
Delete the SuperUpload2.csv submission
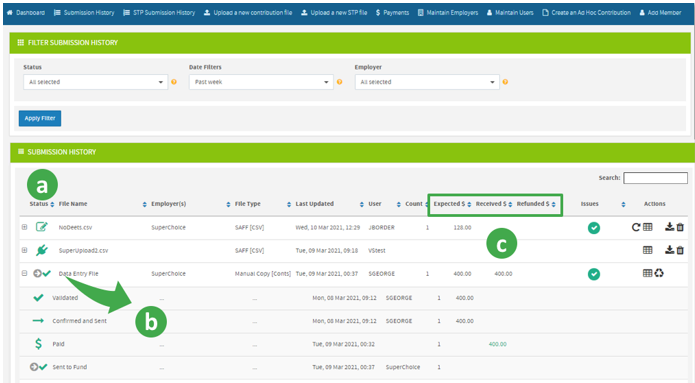680,250
